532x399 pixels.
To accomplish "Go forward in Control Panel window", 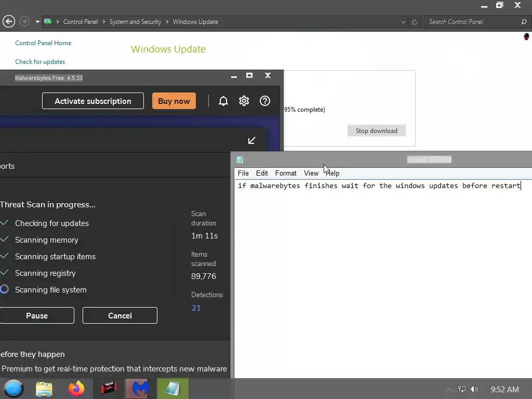I will 24,22.
